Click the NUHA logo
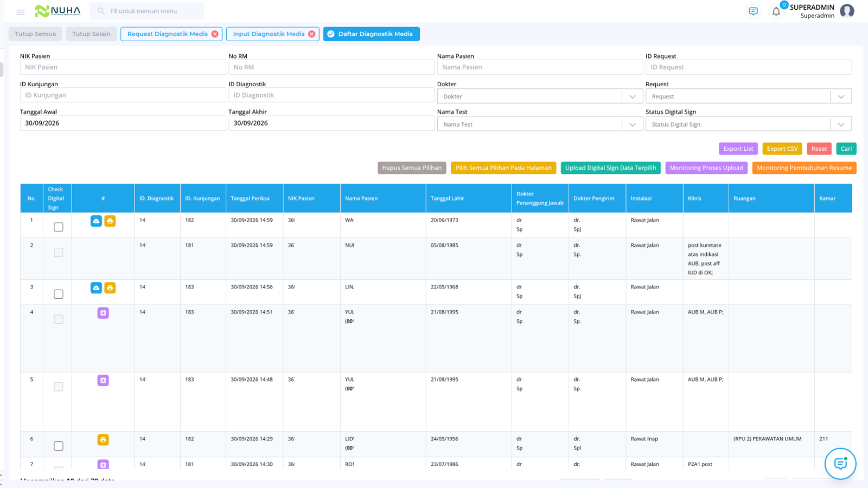The width and height of the screenshot is (868, 488). [x=58, y=11]
